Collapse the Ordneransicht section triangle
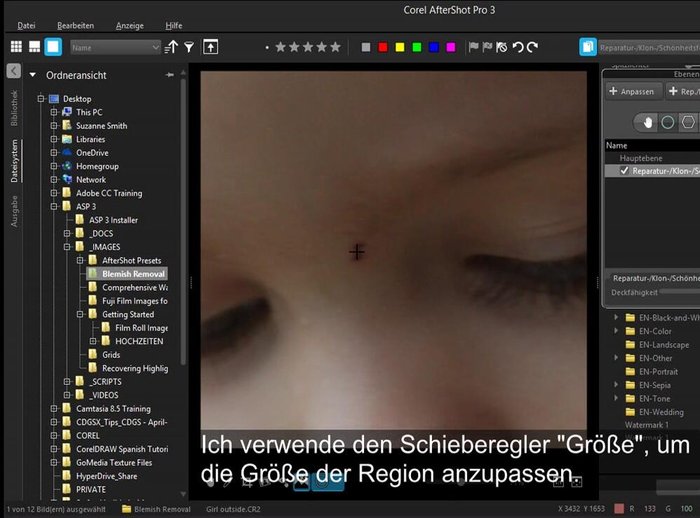The width and height of the screenshot is (700, 518). point(33,75)
